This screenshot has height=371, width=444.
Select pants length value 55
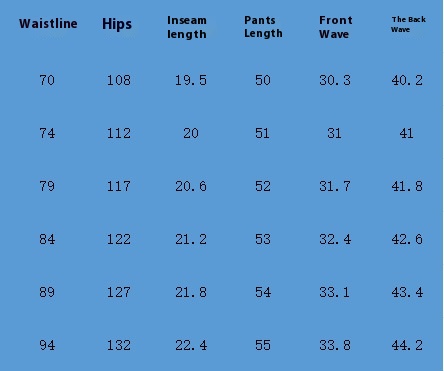point(263,345)
